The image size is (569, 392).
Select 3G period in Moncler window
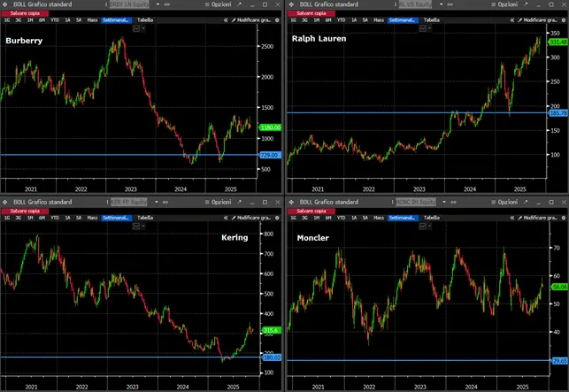(x=304, y=218)
